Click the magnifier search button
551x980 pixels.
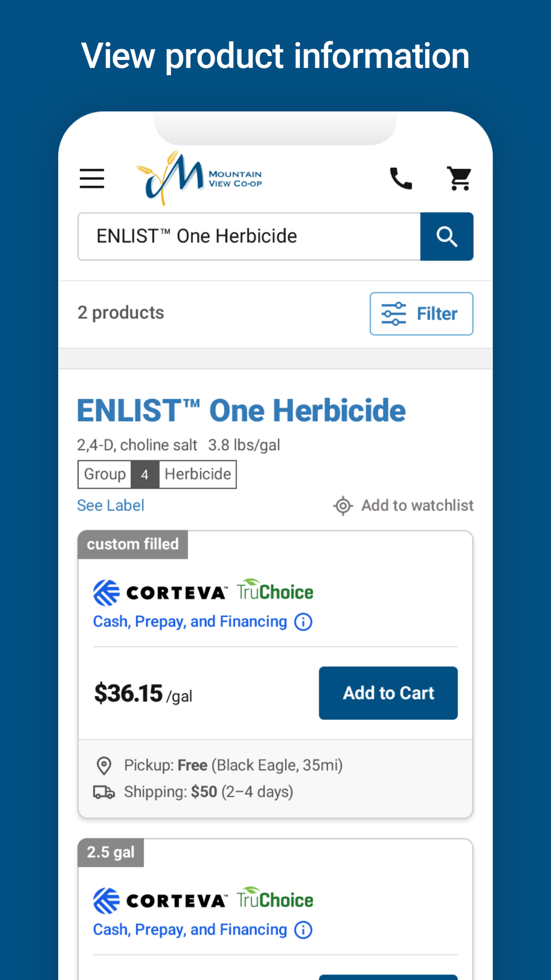(447, 236)
